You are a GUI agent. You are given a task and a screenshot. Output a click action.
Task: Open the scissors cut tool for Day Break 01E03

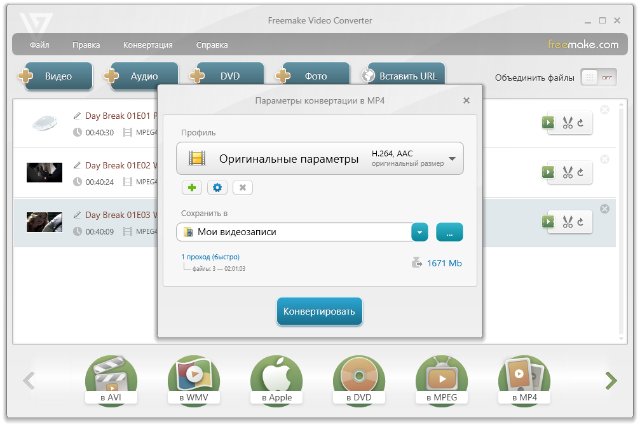[x=567, y=222]
